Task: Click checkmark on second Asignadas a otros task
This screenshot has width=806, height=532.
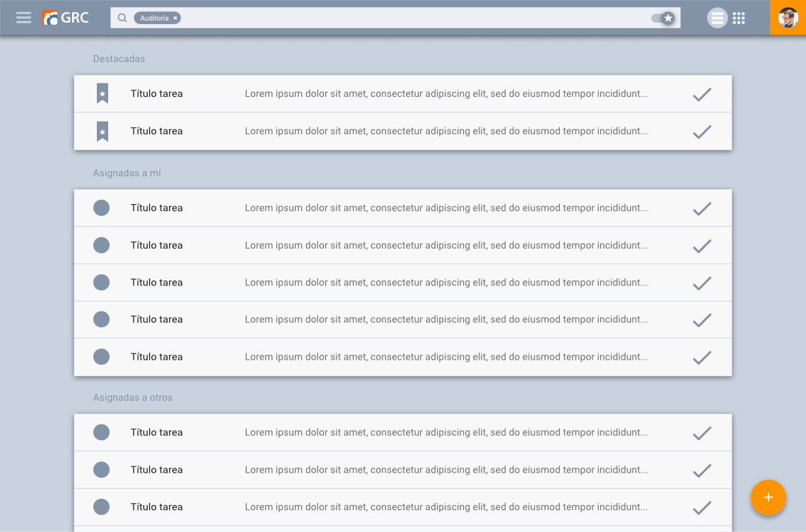Action: [x=701, y=471]
